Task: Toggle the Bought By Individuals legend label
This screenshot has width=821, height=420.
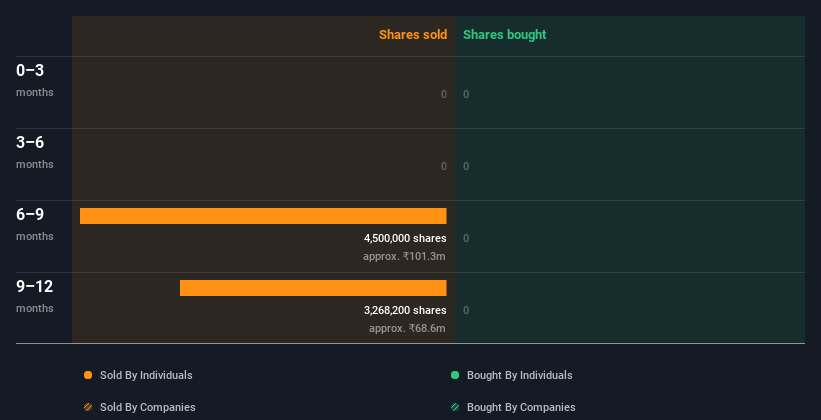Action: 519,375
